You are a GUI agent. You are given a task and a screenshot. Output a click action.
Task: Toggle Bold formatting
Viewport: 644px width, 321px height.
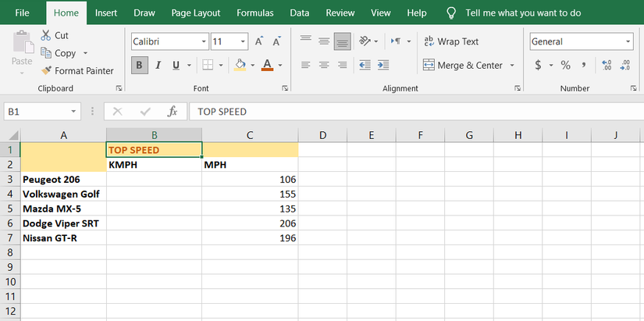coord(140,66)
